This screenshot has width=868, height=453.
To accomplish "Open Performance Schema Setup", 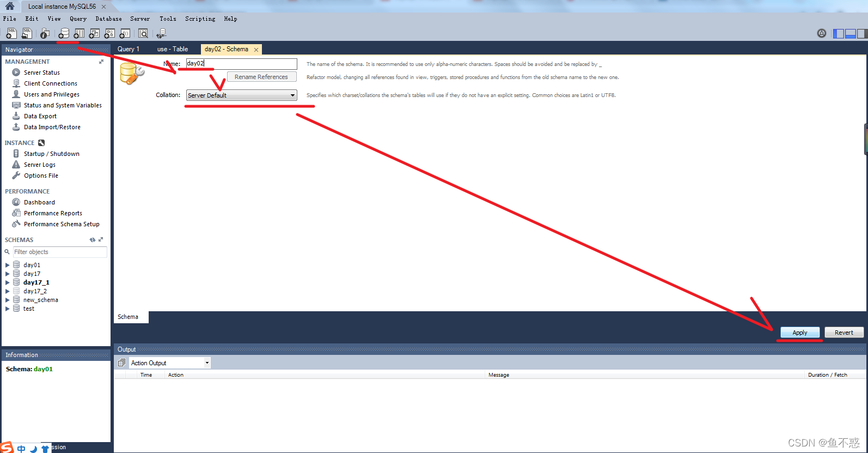I will tap(62, 224).
